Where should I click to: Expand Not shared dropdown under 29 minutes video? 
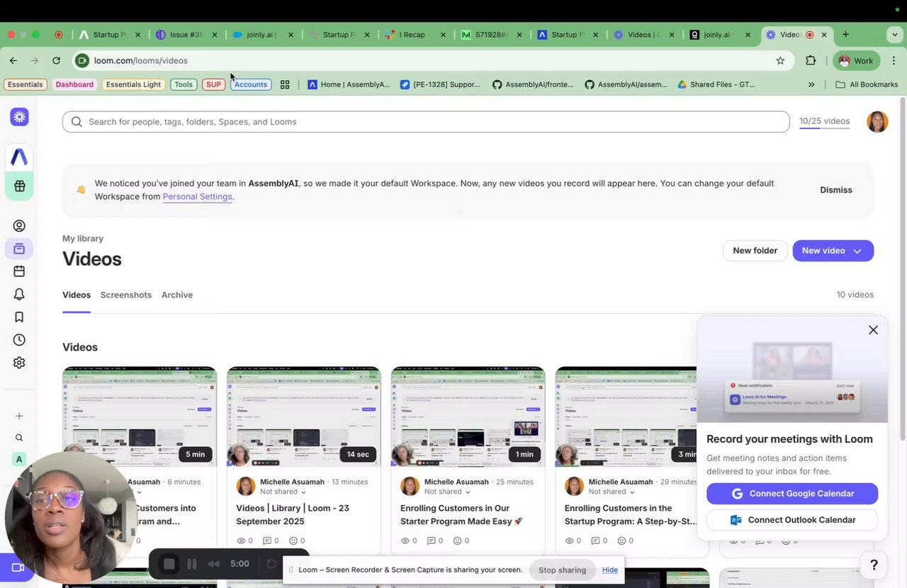tap(611, 492)
